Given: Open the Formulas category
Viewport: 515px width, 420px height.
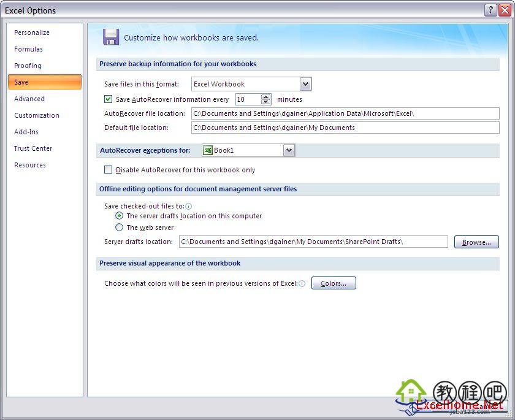Looking at the screenshot, I should click(29, 49).
